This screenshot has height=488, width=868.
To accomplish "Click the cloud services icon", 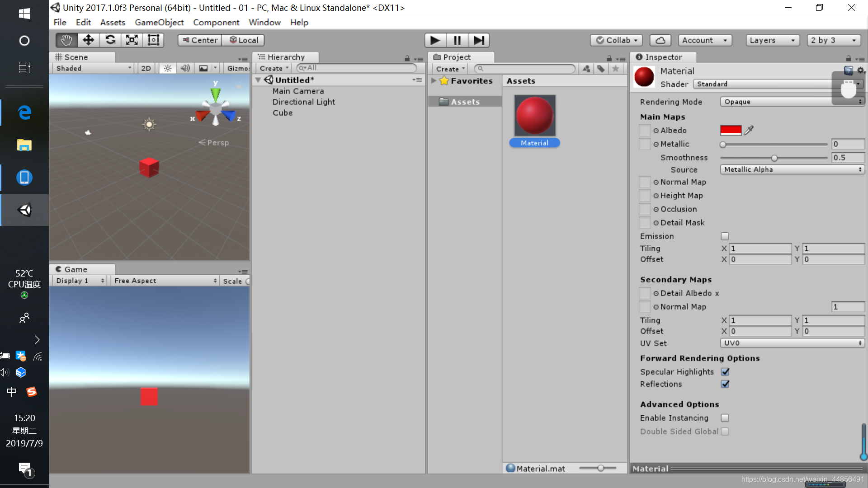I will [x=660, y=40].
